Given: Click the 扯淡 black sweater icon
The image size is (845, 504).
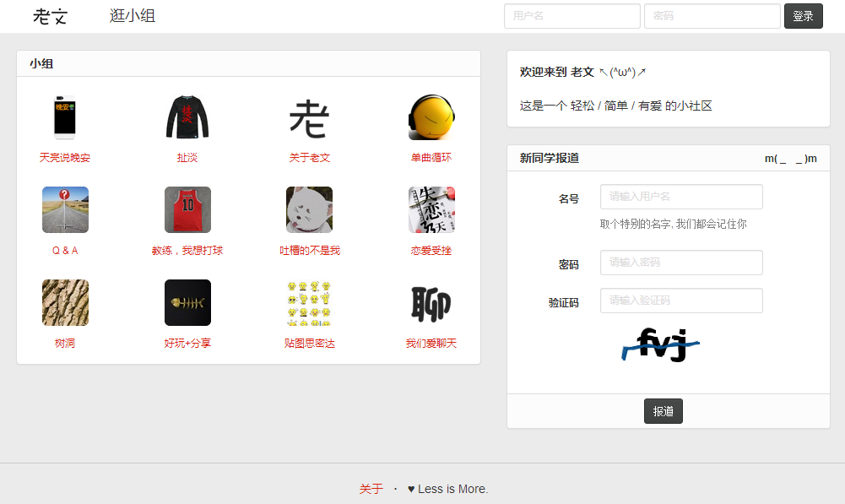Looking at the screenshot, I should (x=187, y=117).
